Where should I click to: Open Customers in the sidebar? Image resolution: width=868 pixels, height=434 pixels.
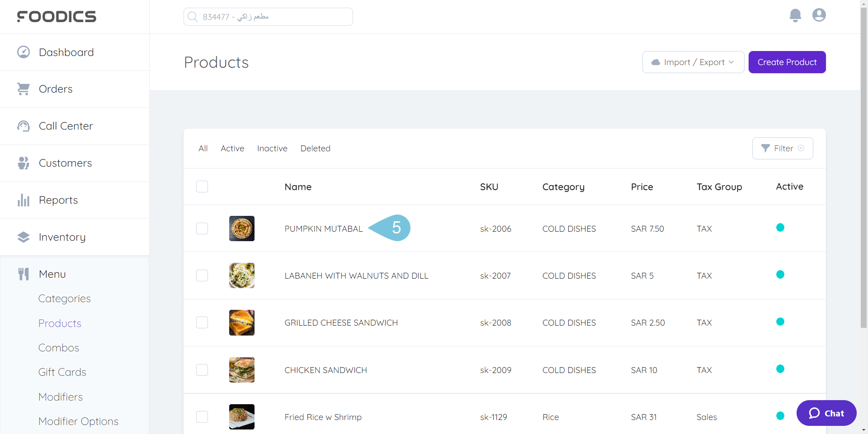75,163
